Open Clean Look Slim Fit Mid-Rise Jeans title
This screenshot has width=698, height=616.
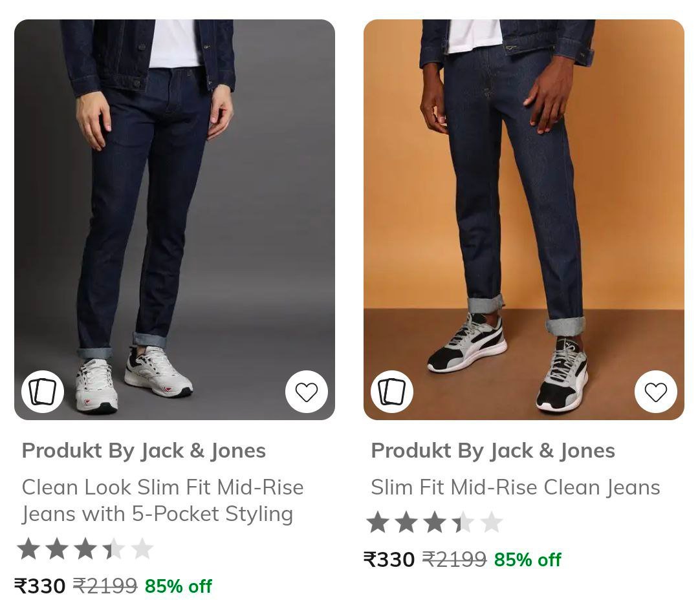click(x=162, y=500)
